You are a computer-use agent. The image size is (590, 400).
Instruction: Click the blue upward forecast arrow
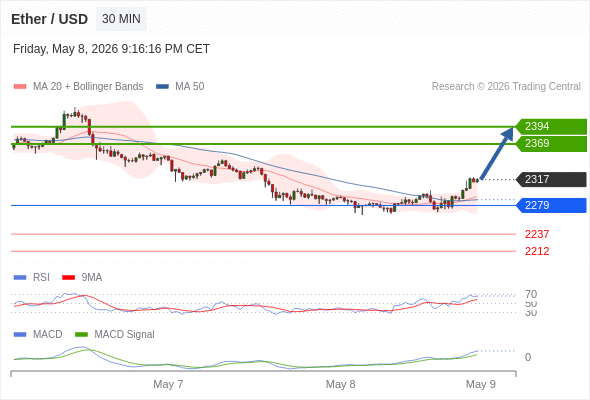click(x=497, y=153)
